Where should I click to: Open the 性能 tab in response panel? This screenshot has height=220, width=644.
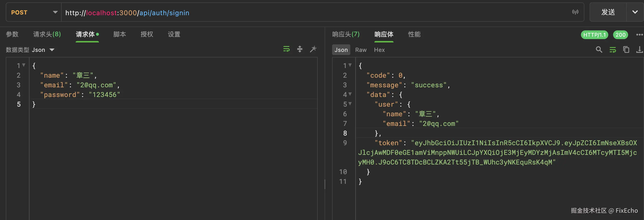(414, 34)
